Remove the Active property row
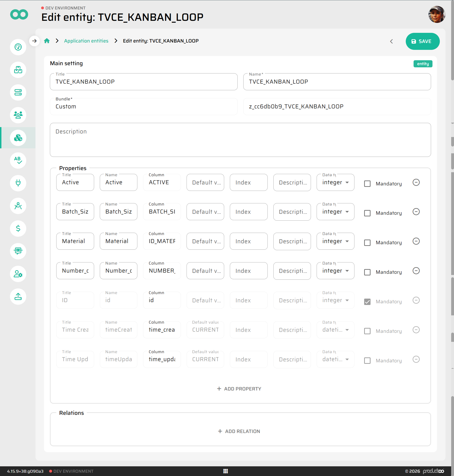 point(416,182)
